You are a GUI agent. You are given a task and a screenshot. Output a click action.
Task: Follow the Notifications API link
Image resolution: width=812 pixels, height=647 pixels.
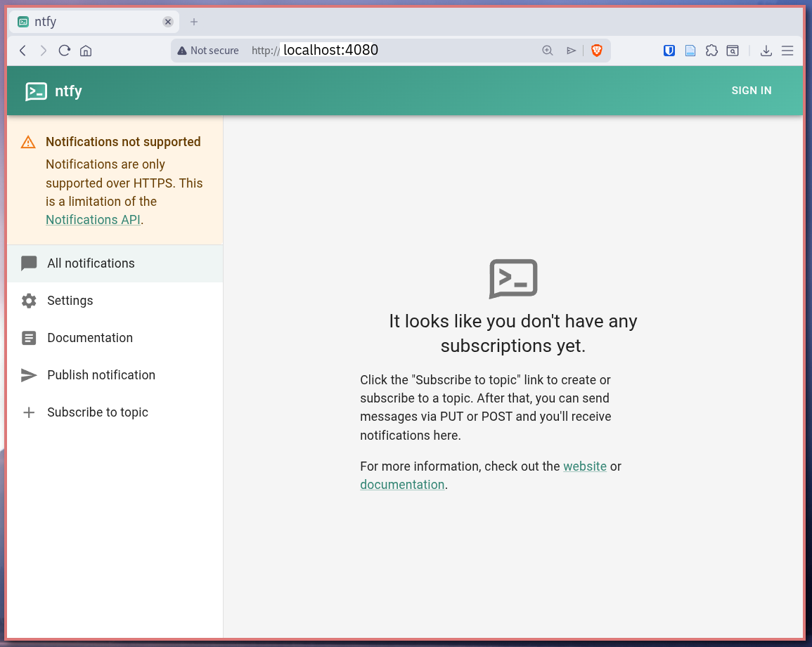click(93, 219)
